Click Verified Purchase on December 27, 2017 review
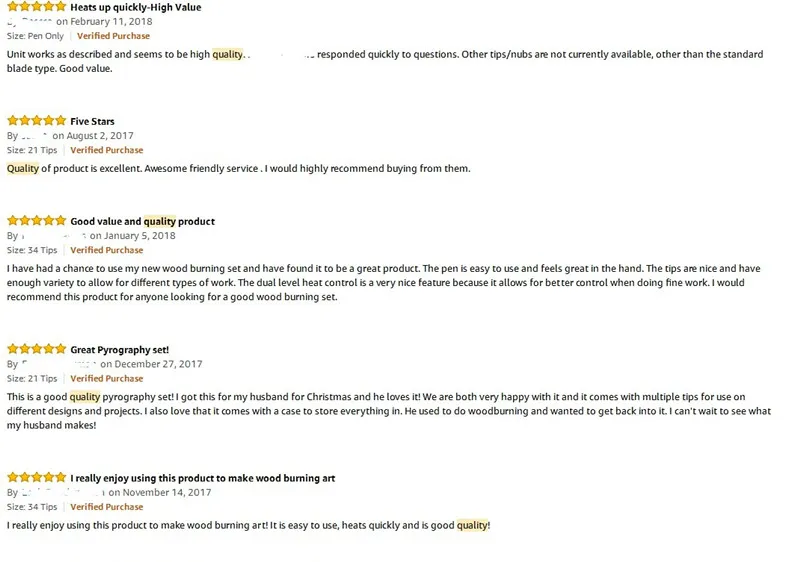 pos(107,378)
